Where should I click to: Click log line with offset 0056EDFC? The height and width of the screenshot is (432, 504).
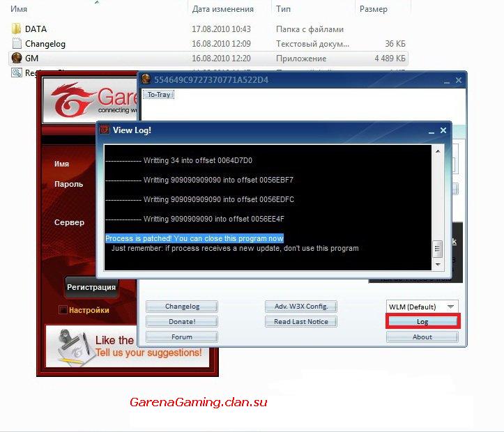point(199,199)
